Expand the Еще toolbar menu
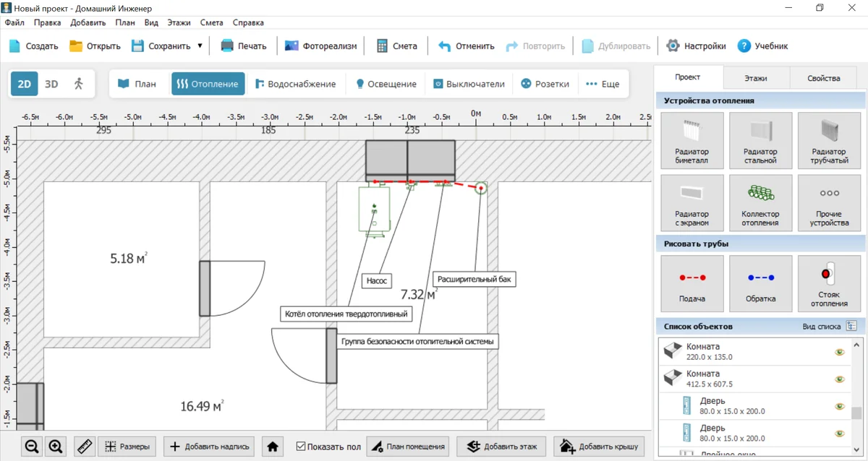868x461 pixels. click(x=603, y=84)
